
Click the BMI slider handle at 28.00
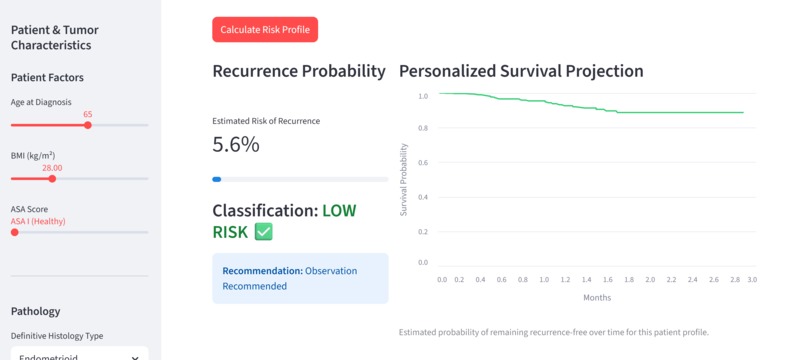[52, 178]
